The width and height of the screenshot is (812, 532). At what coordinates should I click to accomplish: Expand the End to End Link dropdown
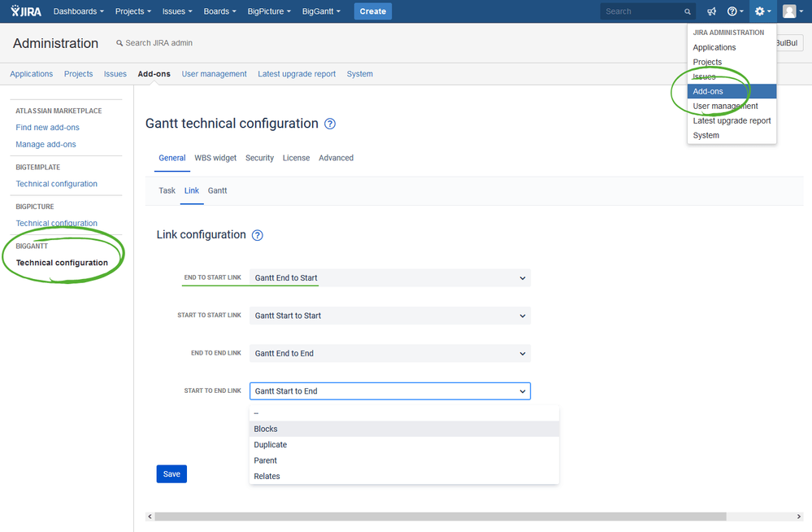390,354
